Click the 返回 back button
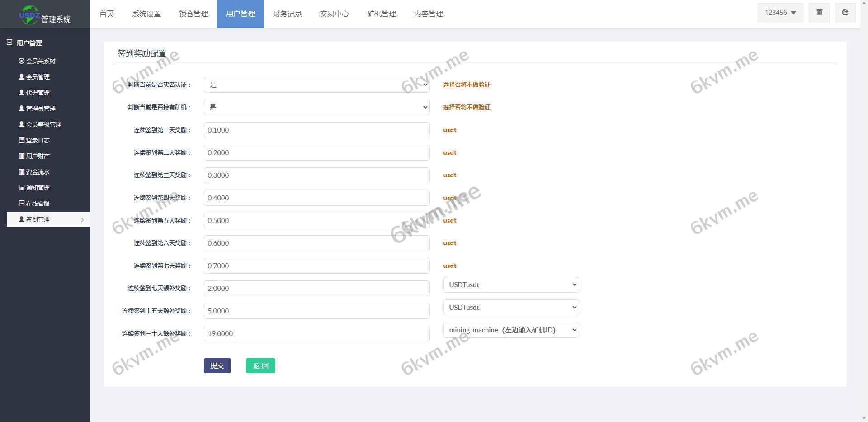This screenshot has width=868, height=422. (260, 365)
